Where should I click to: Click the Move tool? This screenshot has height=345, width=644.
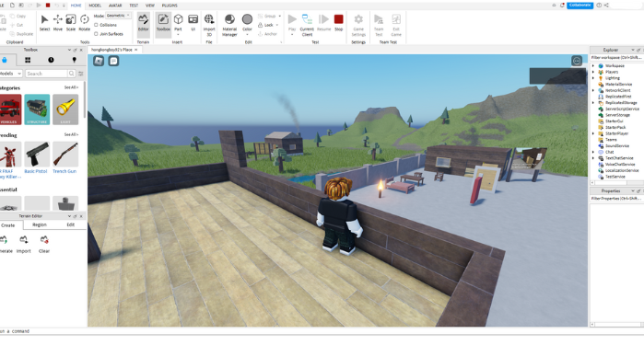58,23
